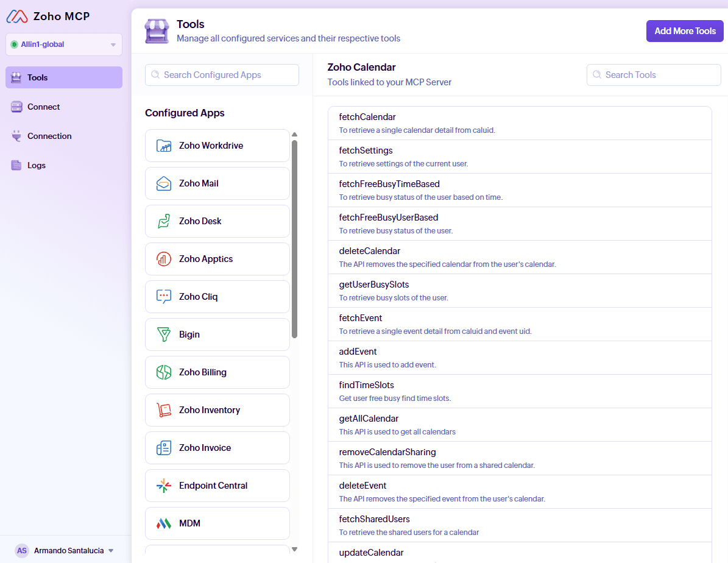Click the Zoho Mail envelope icon
728x563 pixels.
(x=164, y=183)
